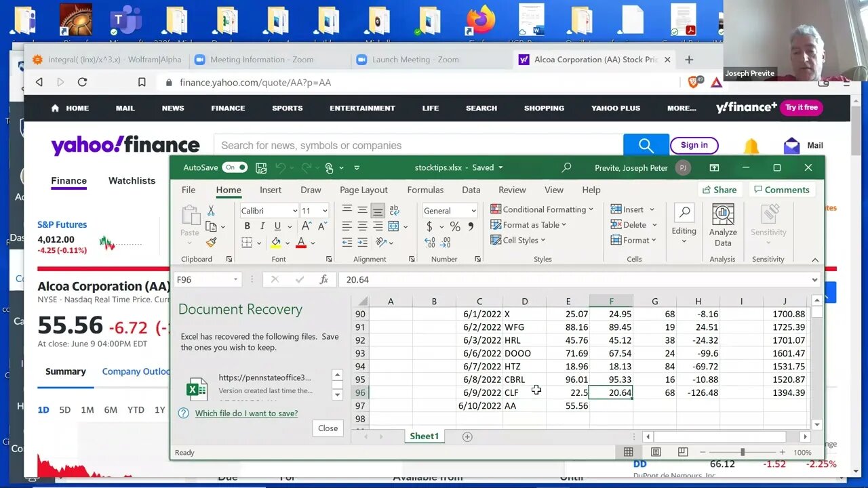Toggle Underline formatting
The width and height of the screenshot is (868, 488).
click(277, 226)
